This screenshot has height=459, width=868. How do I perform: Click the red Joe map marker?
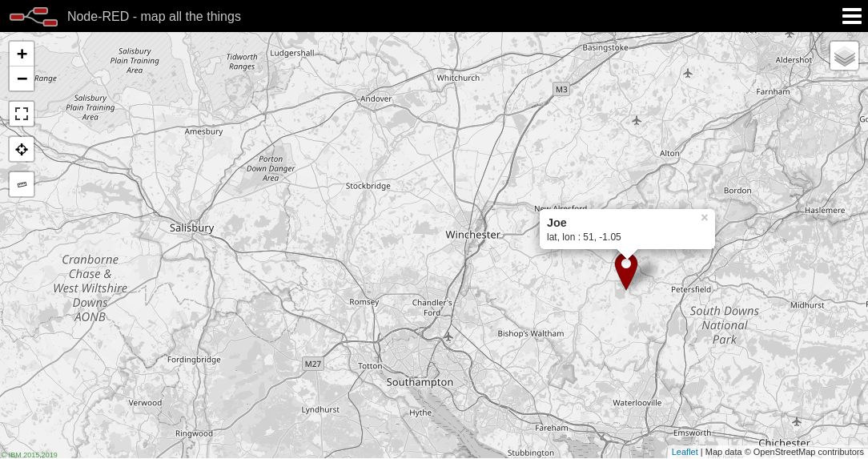pyautogui.click(x=626, y=271)
